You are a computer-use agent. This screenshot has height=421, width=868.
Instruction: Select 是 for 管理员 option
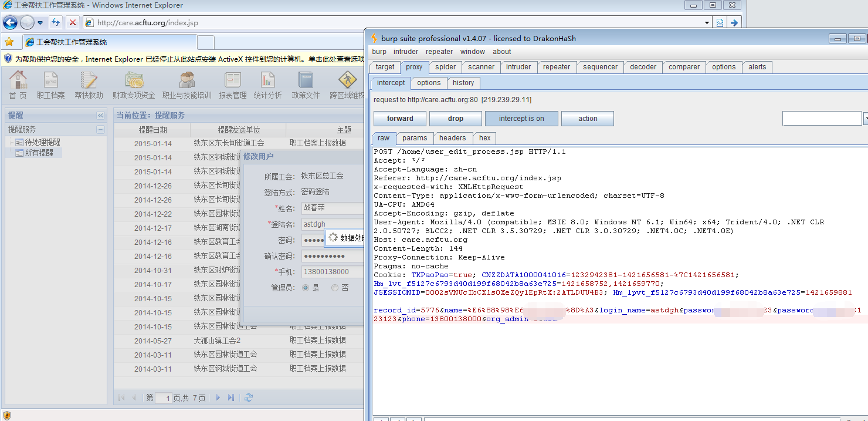(x=306, y=288)
